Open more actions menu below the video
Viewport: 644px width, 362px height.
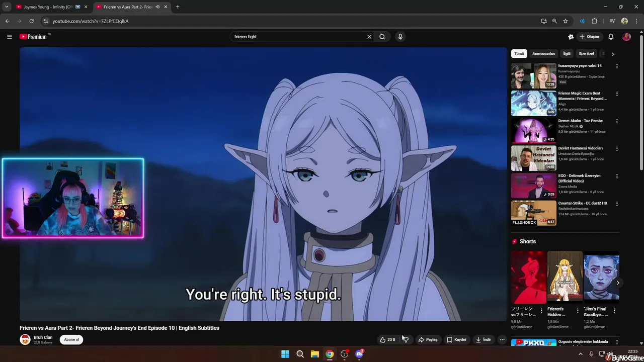tap(502, 339)
